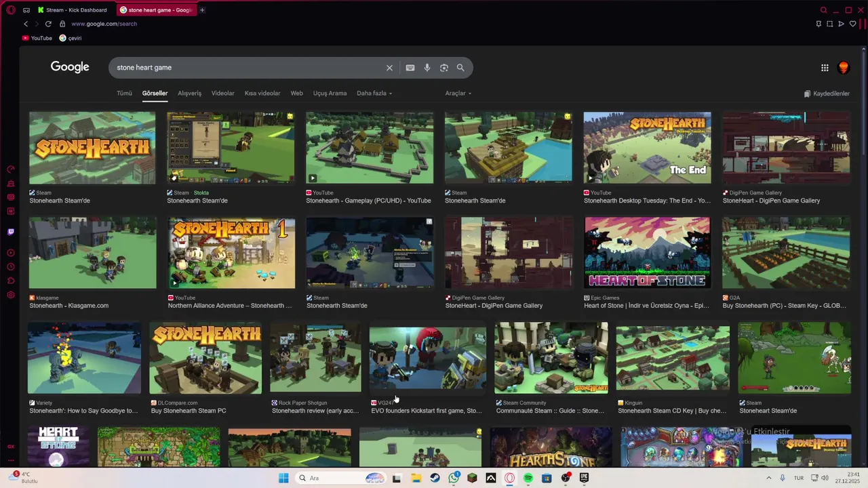The image size is (868, 488).
Task: Open the çeviri bookmark
Action: point(71,38)
